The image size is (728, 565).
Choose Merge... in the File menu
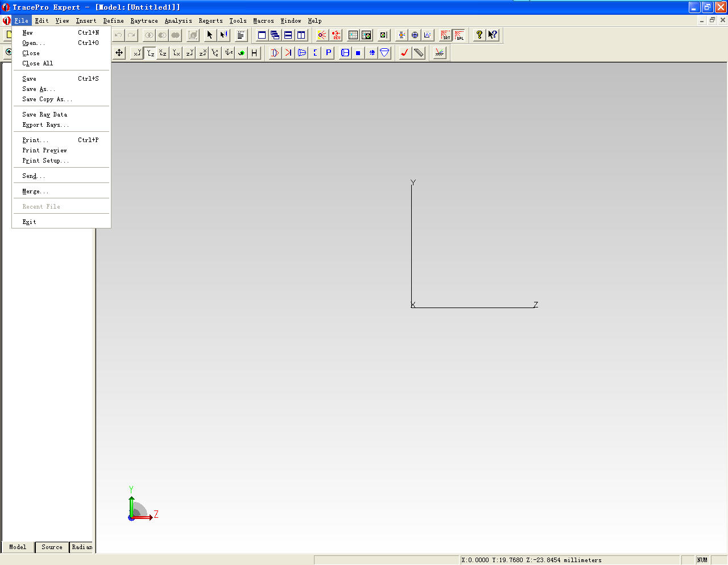coord(61,192)
